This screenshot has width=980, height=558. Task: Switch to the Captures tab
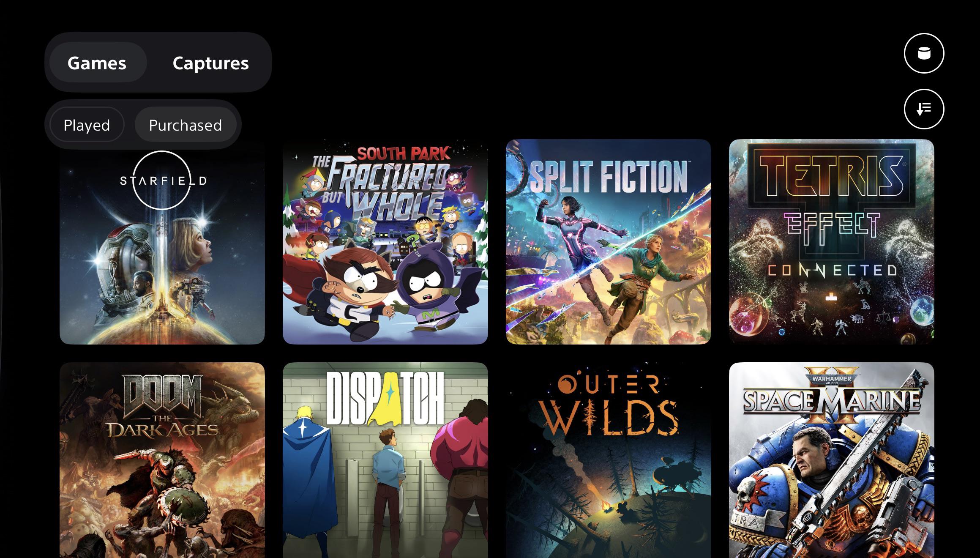pyautogui.click(x=210, y=62)
